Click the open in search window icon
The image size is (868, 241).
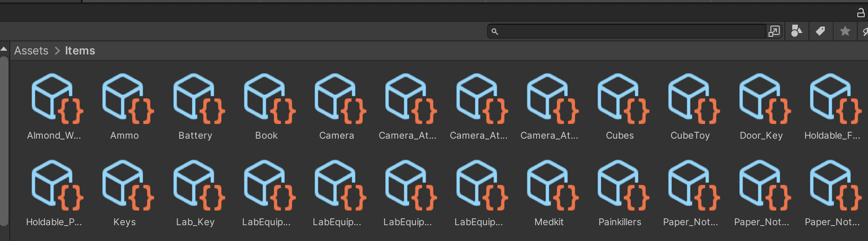pos(774,31)
